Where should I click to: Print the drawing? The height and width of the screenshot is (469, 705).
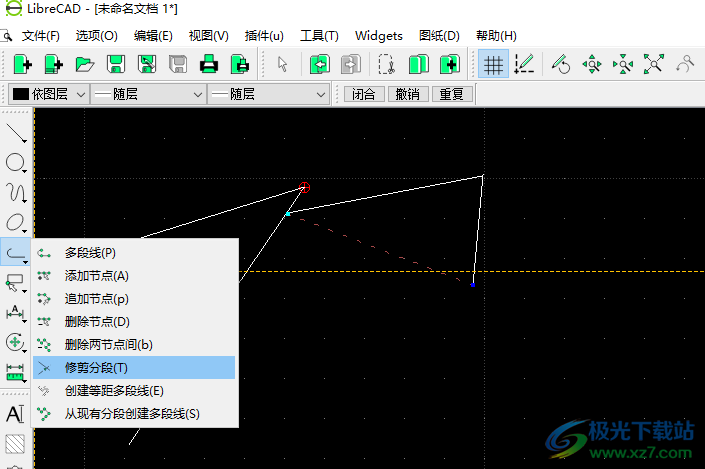click(209, 64)
